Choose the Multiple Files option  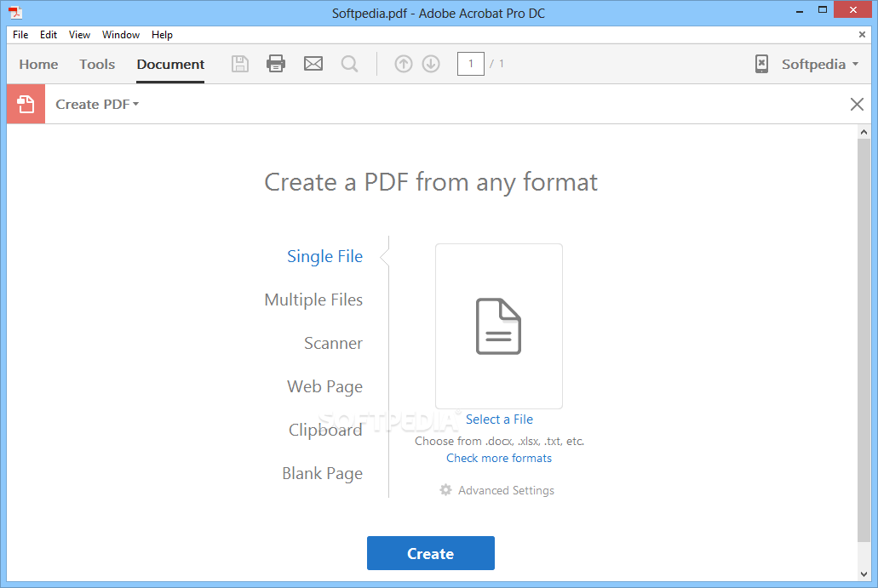(x=313, y=300)
